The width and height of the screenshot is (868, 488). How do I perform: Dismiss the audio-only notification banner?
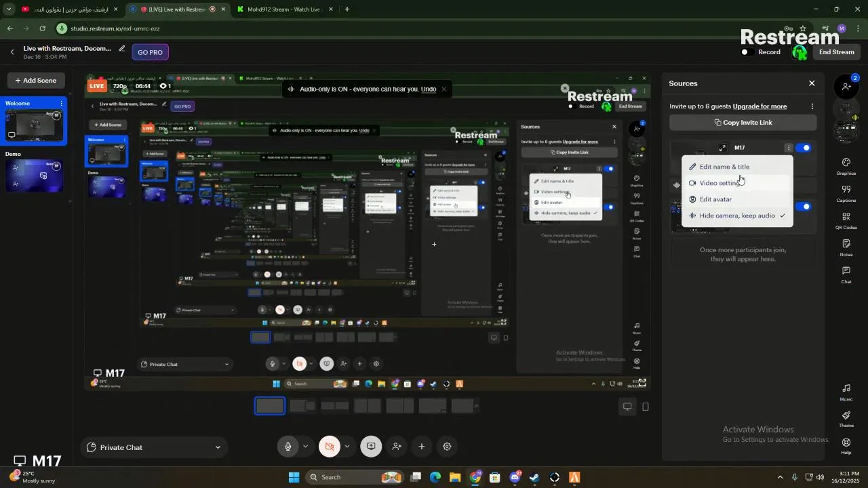pos(444,89)
